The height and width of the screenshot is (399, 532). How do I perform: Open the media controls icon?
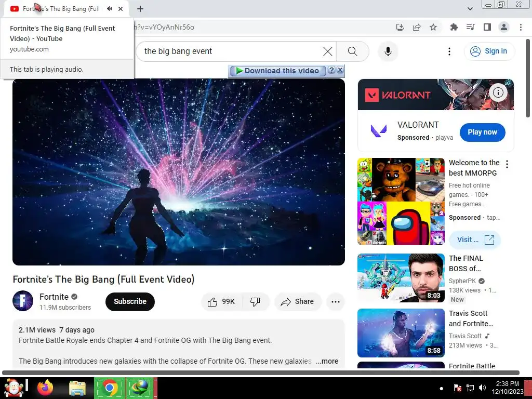coord(470,27)
